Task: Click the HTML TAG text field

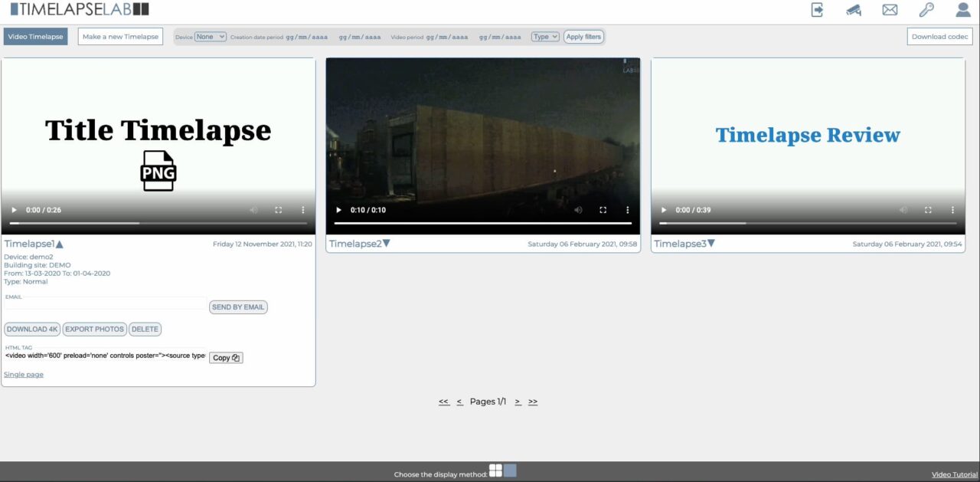Action: tap(105, 356)
